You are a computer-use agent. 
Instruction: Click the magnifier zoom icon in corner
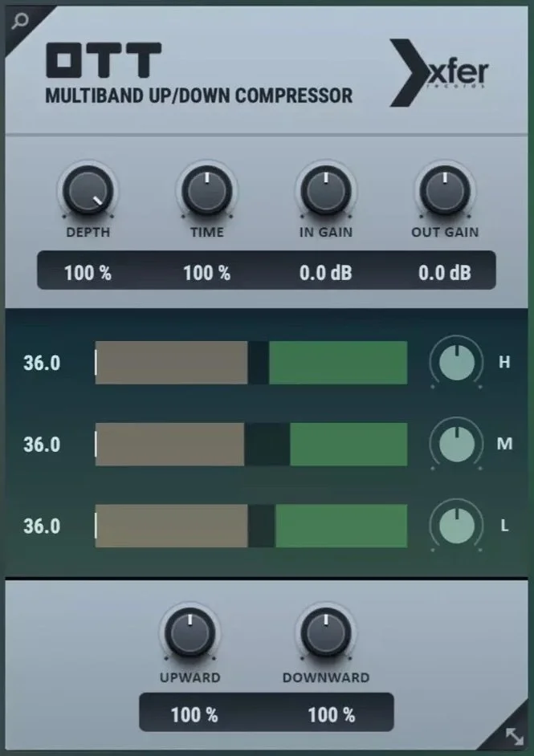pos(20,21)
